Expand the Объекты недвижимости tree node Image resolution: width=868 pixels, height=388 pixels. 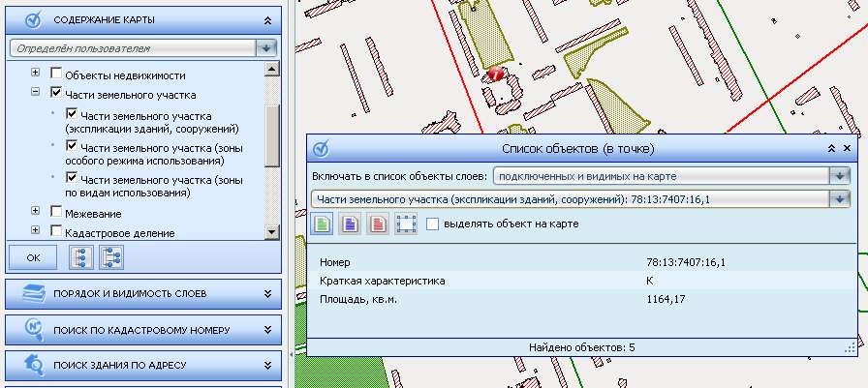tap(36, 73)
